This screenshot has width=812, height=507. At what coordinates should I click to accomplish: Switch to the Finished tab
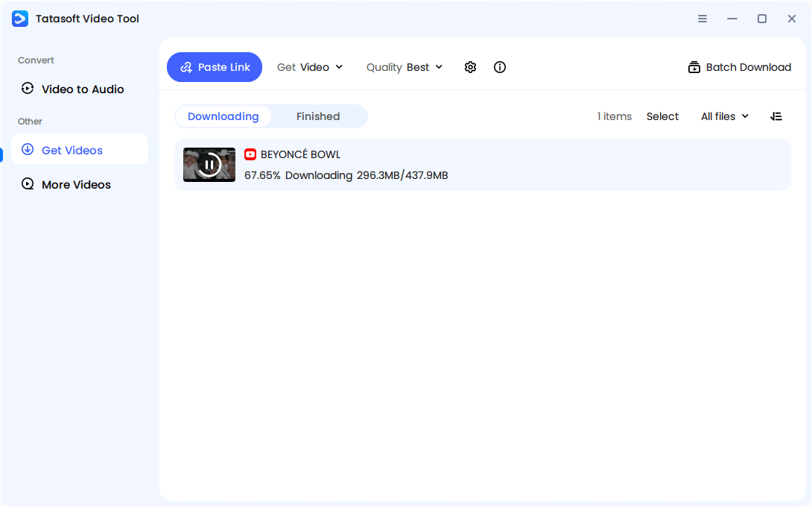[x=318, y=116]
